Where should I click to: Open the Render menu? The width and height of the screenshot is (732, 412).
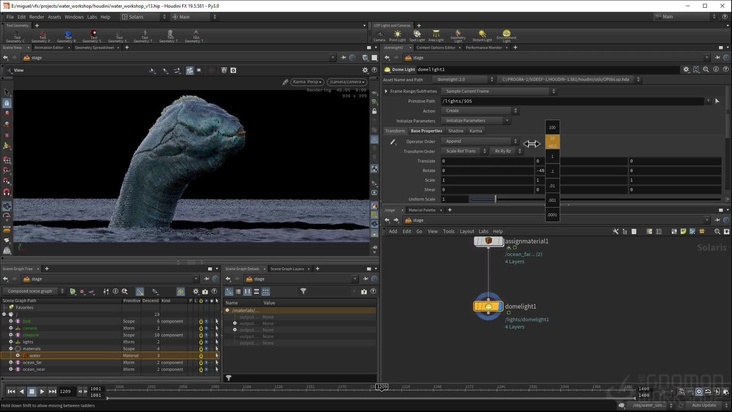click(x=36, y=17)
